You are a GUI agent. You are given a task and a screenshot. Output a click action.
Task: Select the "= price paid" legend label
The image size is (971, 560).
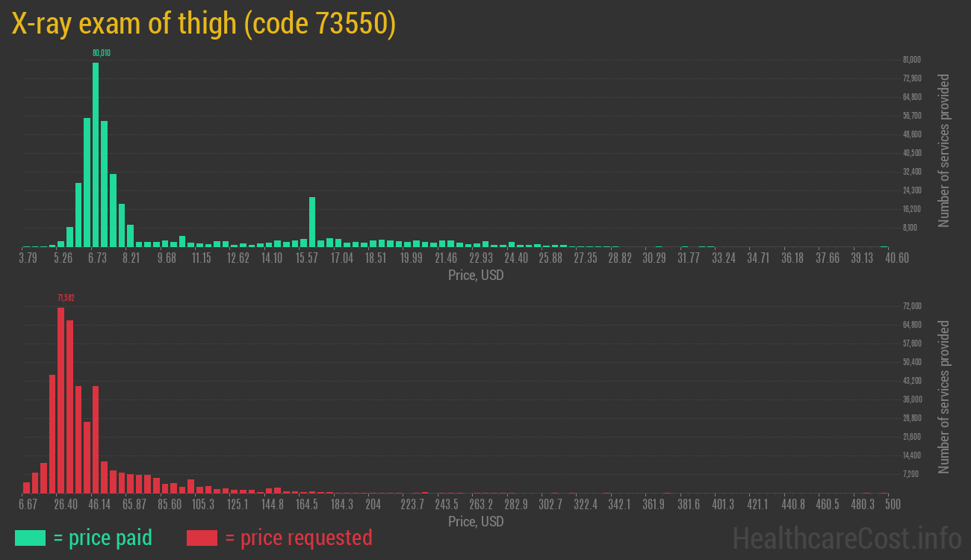click(x=103, y=538)
